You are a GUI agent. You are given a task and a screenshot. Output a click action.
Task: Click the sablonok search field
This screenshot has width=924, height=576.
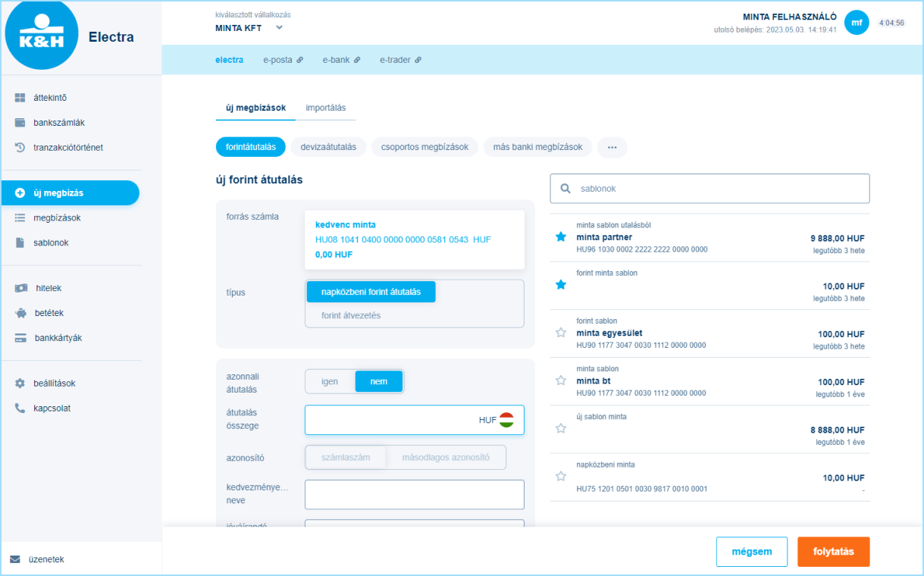[x=709, y=189]
